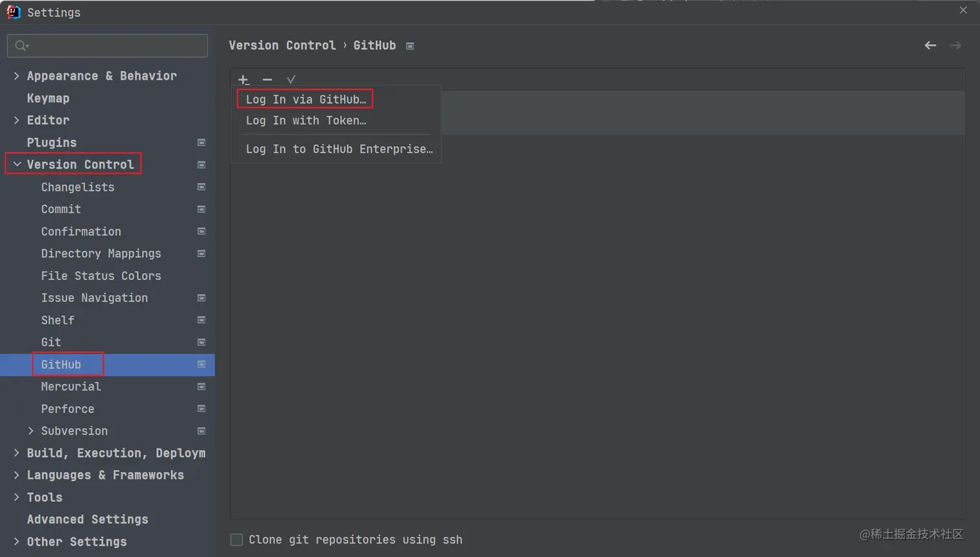Expand the Tools section

17,497
